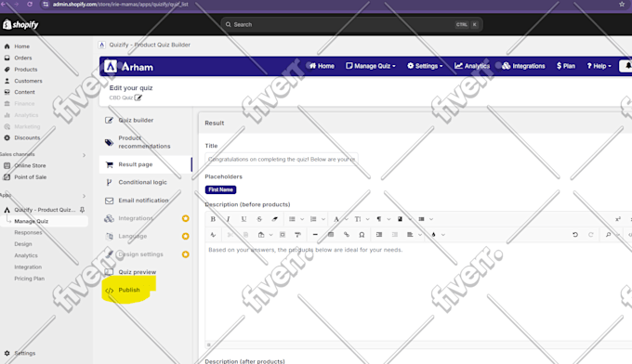Click the copy format paint-roller icon

[297, 234]
